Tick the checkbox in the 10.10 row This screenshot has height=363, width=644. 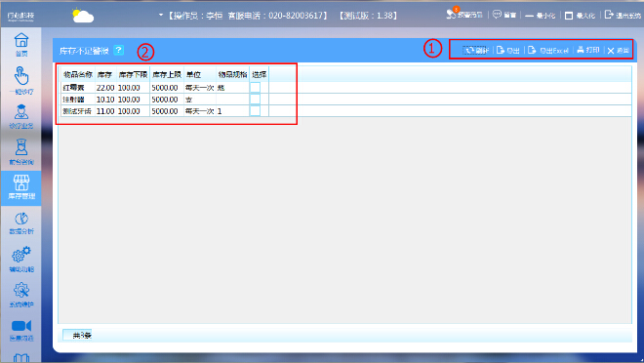click(x=255, y=99)
